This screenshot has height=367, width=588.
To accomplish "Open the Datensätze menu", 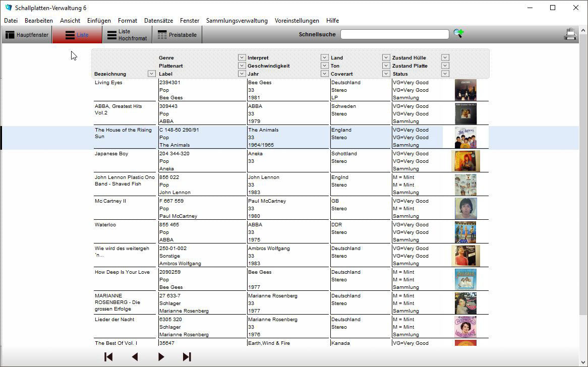I will [158, 21].
